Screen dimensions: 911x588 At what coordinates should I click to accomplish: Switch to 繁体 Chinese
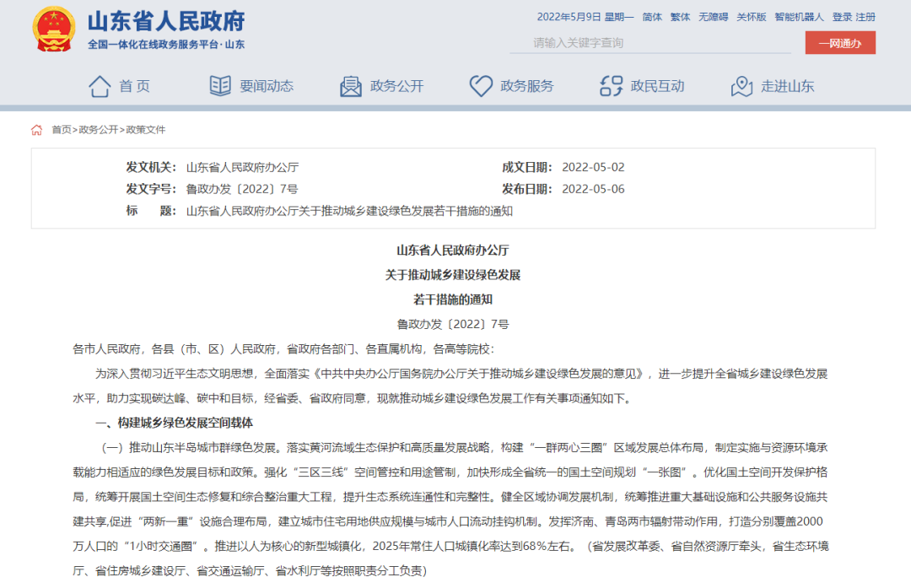680,17
